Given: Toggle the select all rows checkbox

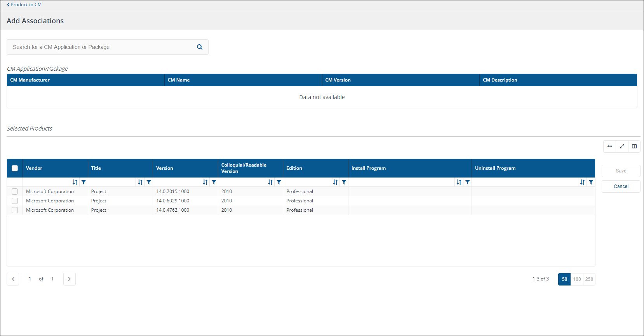Looking at the screenshot, I should 15,168.
